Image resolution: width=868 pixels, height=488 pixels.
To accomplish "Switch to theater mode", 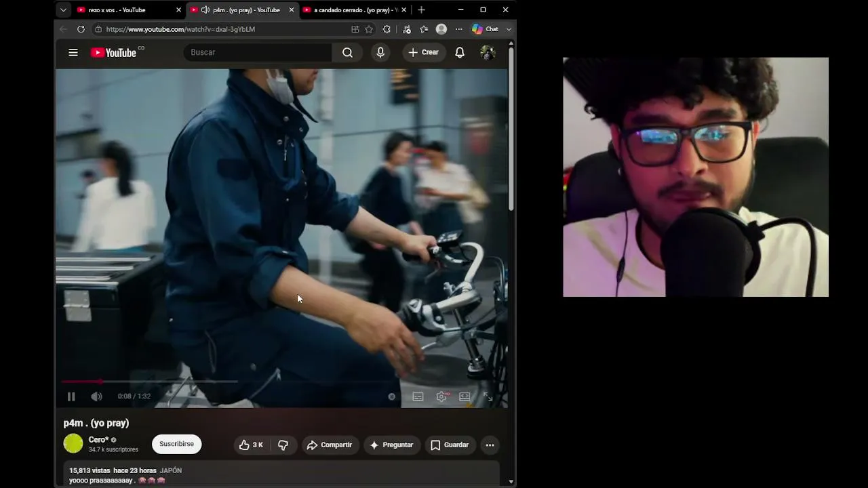I will pos(465,396).
